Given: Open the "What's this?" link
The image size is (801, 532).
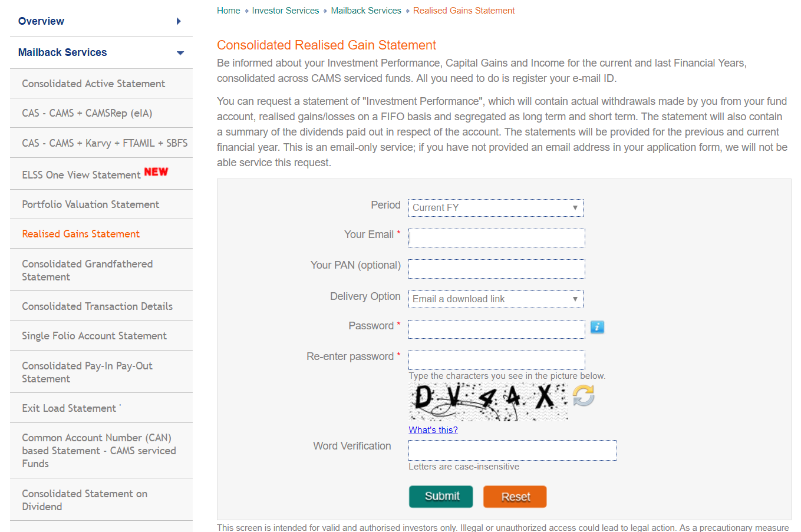Looking at the screenshot, I should point(433,430).
